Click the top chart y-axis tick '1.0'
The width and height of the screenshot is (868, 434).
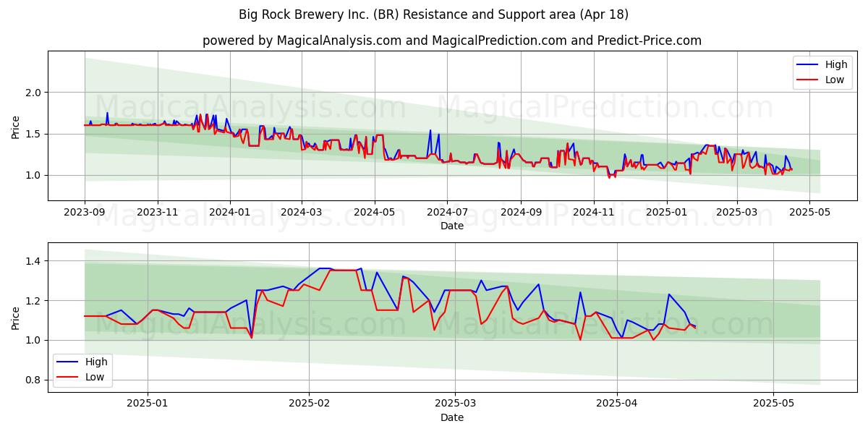point(35,175)
